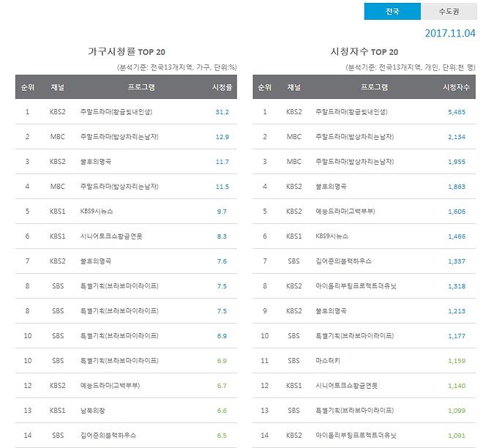Click the viewer count 2,134
Image resolution: width=483 pixels, height=448 pixels.
tap(457, 137)
